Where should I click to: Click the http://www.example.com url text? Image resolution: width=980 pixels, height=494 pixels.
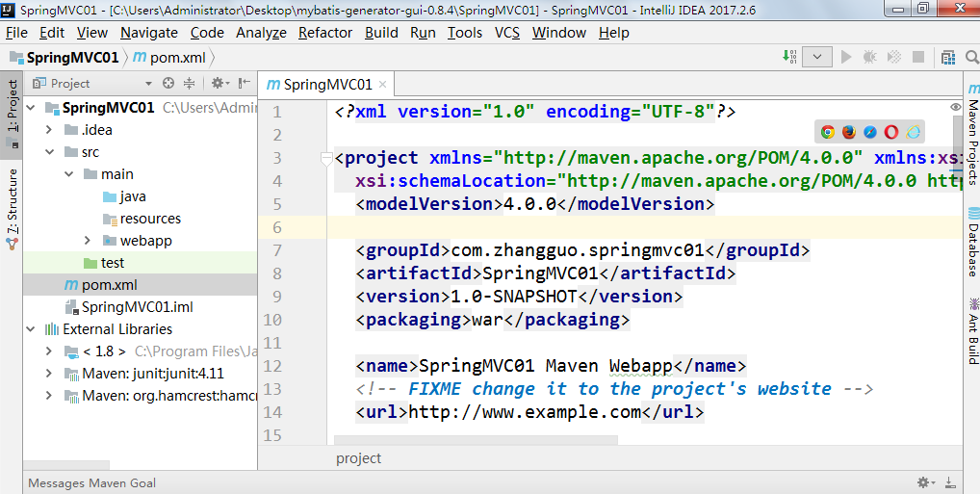pos(525,412)
